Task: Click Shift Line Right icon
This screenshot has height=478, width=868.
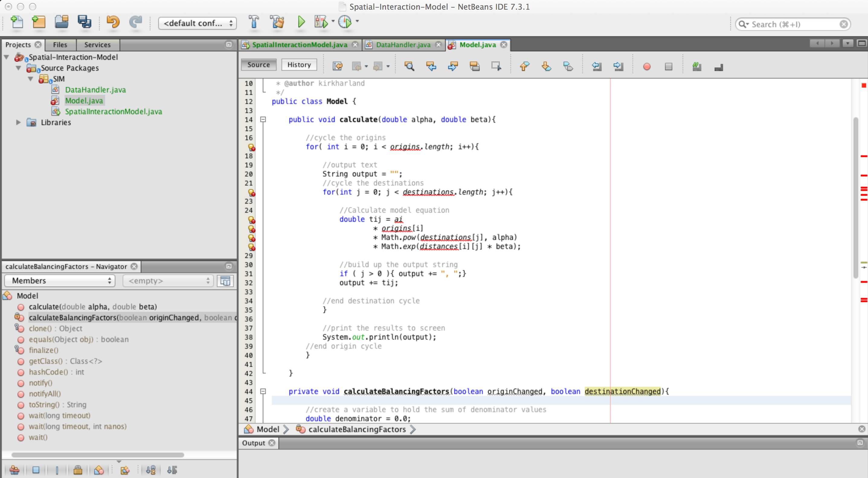Action: click(x=618, y=66)
